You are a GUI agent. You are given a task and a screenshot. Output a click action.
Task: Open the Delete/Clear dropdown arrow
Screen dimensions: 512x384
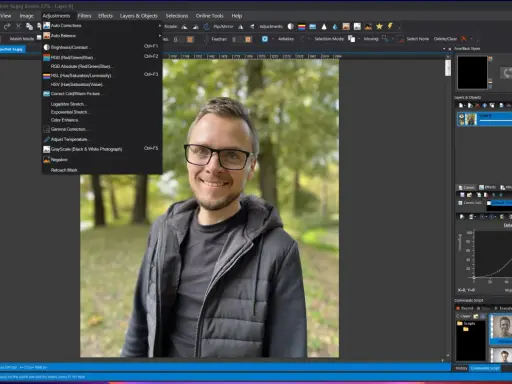pos(471,39)
